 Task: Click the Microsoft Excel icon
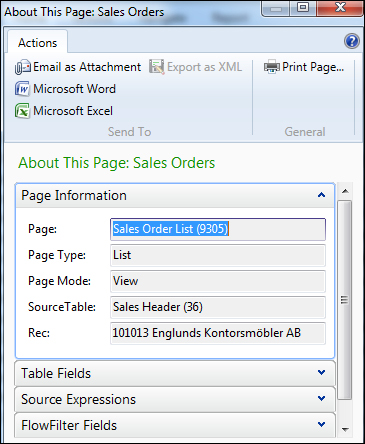22,111
